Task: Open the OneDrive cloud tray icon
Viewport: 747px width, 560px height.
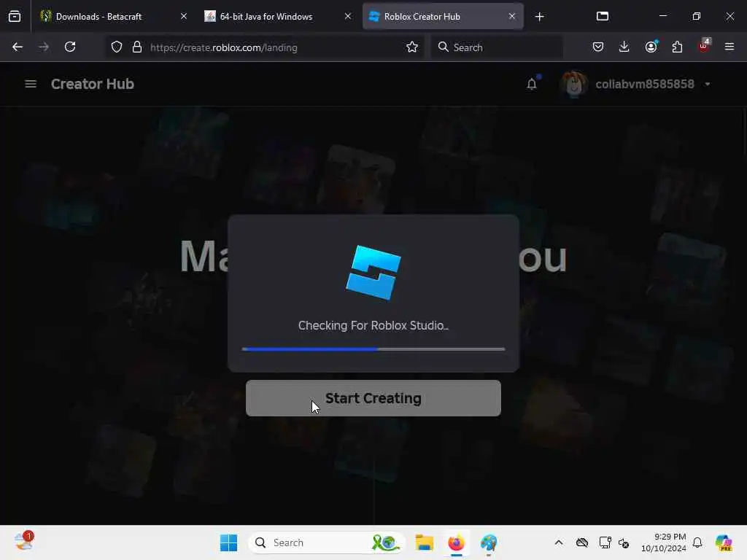Action: point(582,542)
